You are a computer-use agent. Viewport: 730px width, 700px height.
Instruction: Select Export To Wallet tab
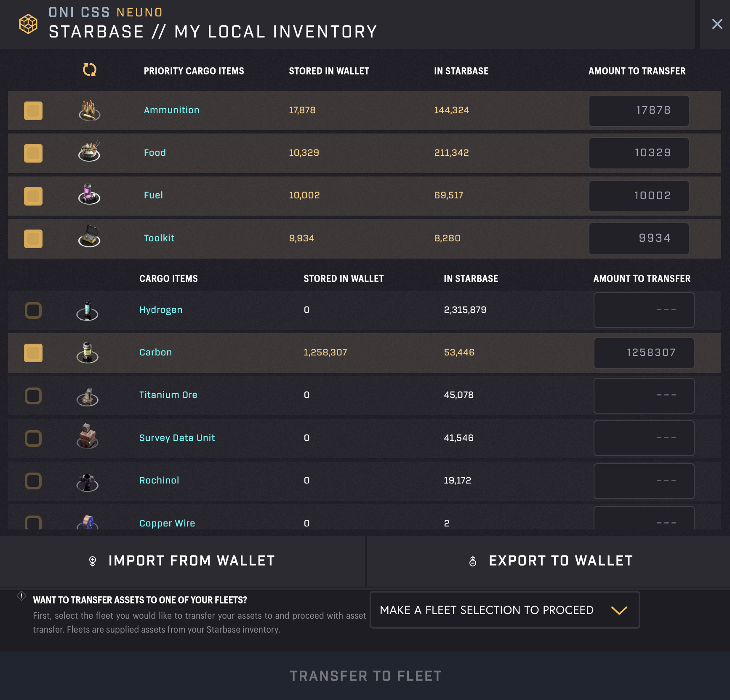549,561
